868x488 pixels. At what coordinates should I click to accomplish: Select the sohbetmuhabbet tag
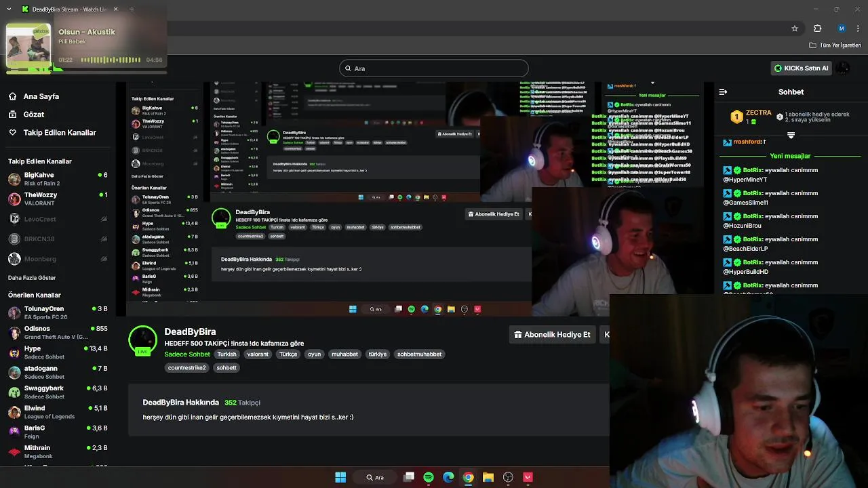[x=419, y=354]
